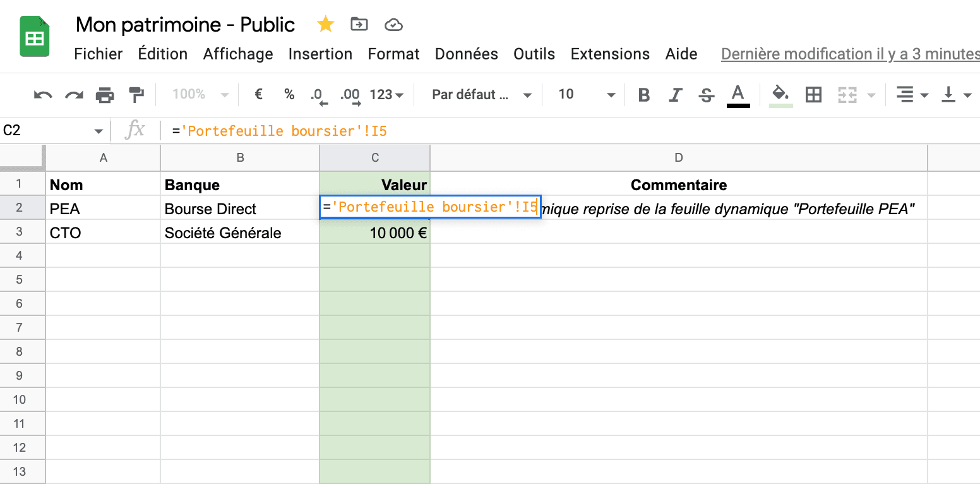This screenshot has height=484, width=980.
Task: Select row 1 header
Action: pos(23,184)
